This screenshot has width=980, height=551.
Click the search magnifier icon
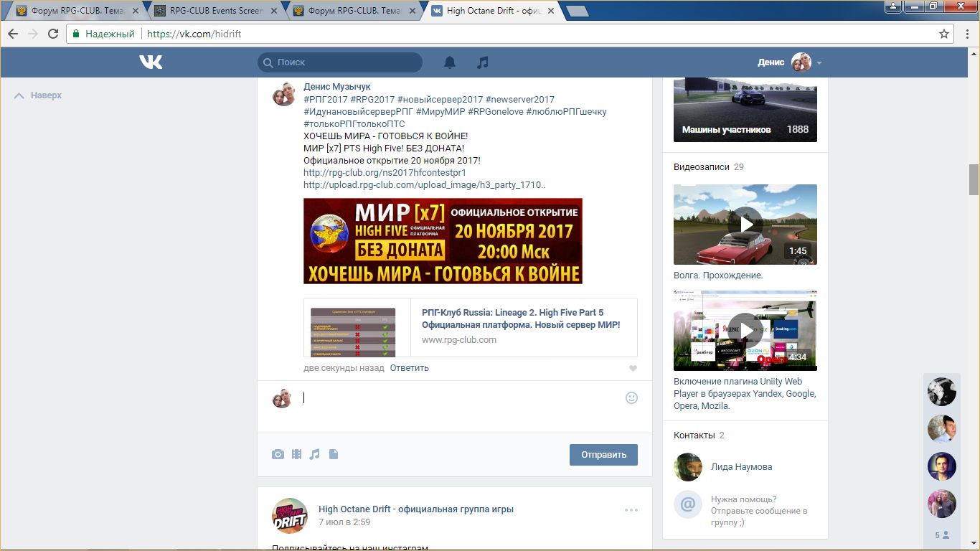tap(268, 62)
